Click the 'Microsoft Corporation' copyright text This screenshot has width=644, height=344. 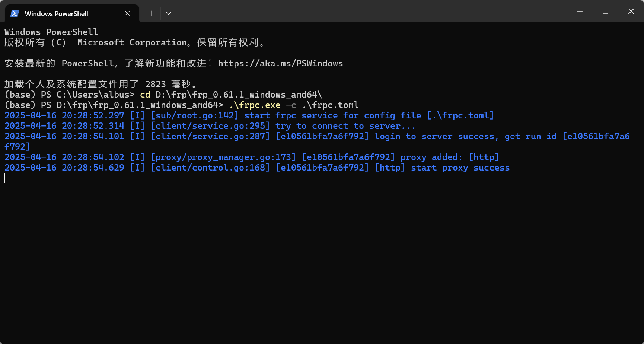click(132, 42)
